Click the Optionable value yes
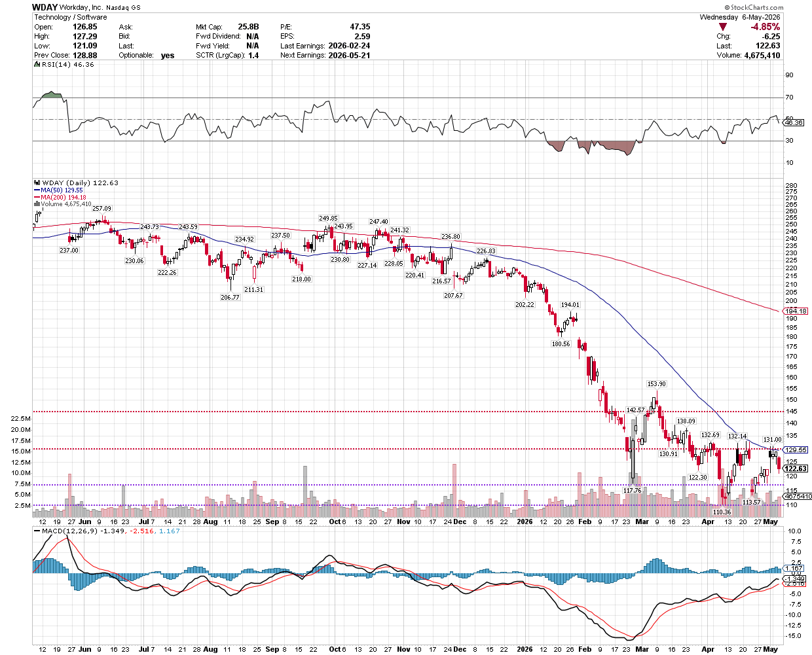Image resolution: width=812 pixels, height=655 pixels. (x=168, y=56)
